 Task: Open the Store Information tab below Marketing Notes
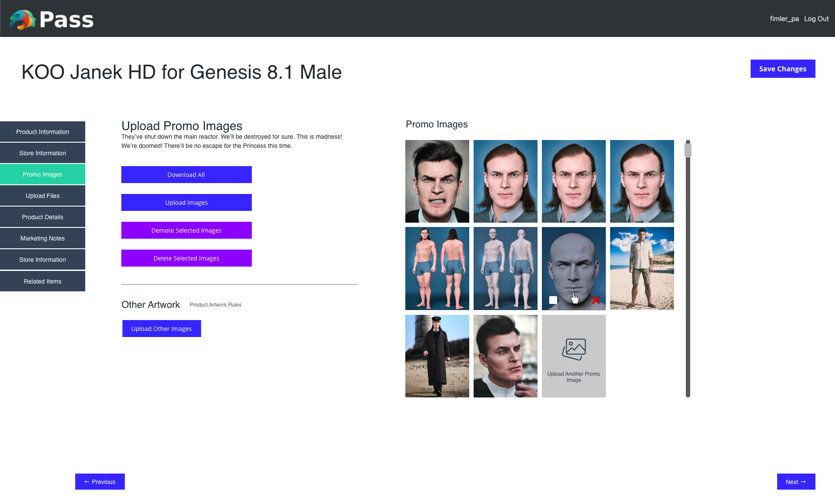coord(43,260)
